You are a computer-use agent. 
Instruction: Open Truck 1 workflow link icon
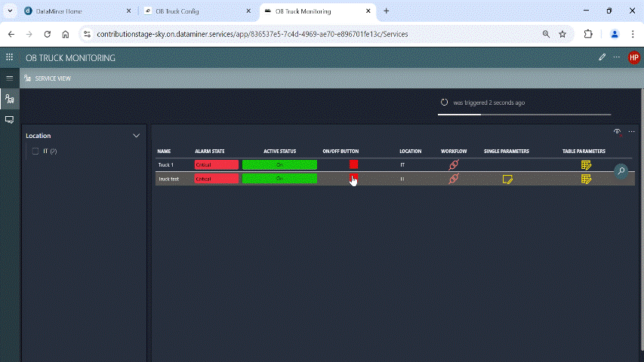[454, 164]
